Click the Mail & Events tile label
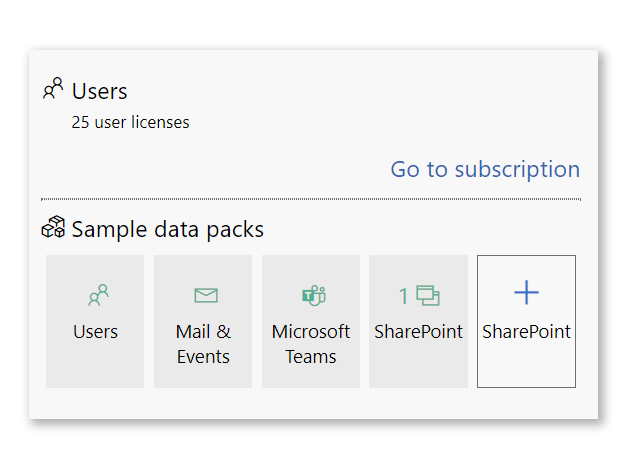Image resolution: width=630 pixels, height=472 pixels. click(203, 344)
